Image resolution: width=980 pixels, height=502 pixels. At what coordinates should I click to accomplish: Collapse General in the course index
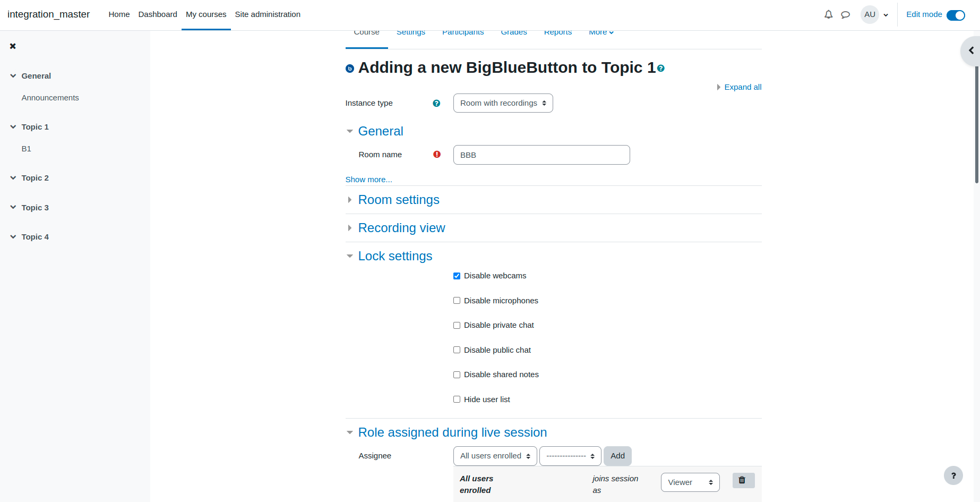pyautogui.click(x=13, y=76)
